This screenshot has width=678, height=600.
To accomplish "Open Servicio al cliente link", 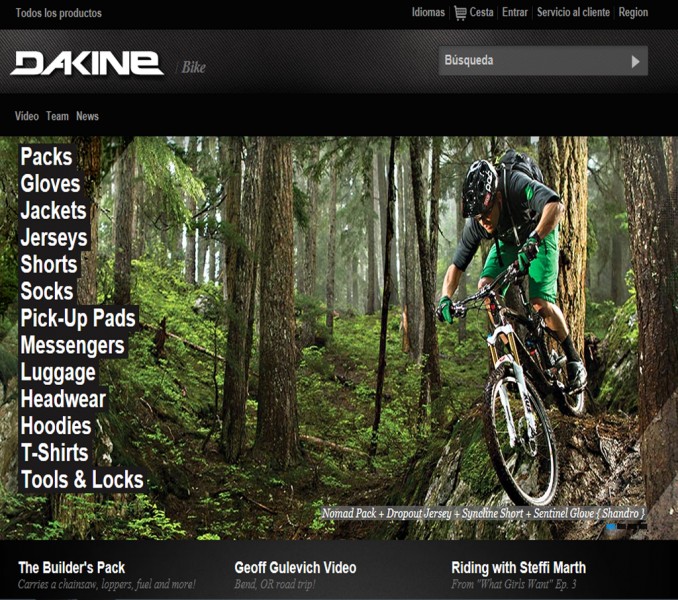I will (573, 12).
